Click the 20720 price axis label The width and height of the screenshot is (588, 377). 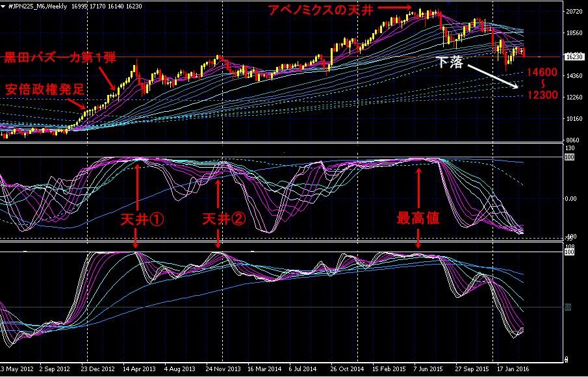click(x=575, y=12)
